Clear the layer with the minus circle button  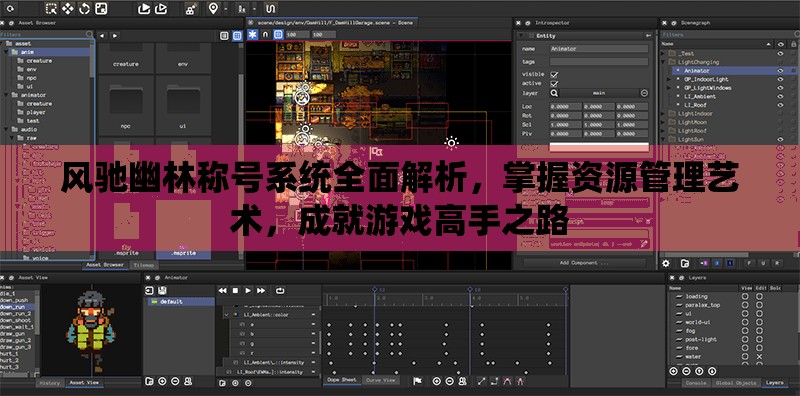[644, 93]
